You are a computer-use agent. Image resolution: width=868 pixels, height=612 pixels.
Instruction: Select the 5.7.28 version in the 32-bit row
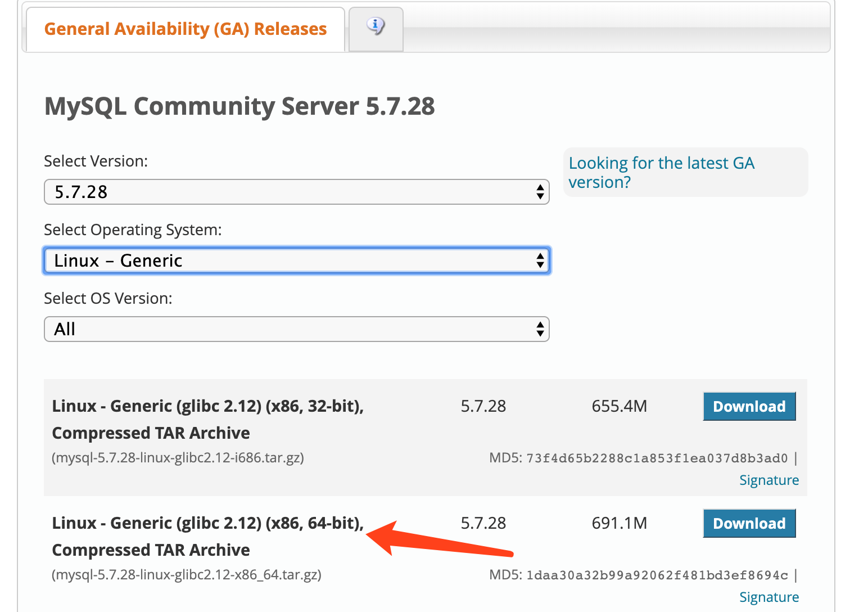pos(483,406)
